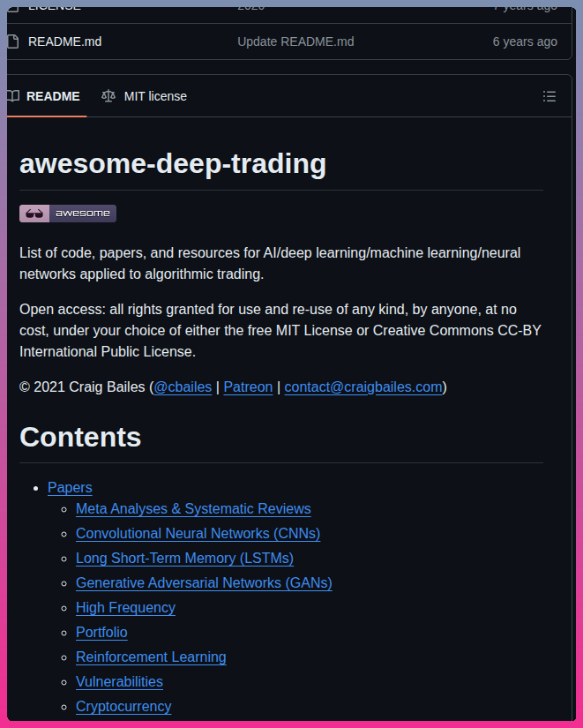The height and width of the screenshot is (728, 583).
Task: Open the README.md file
Action: [x=65, y=41]
